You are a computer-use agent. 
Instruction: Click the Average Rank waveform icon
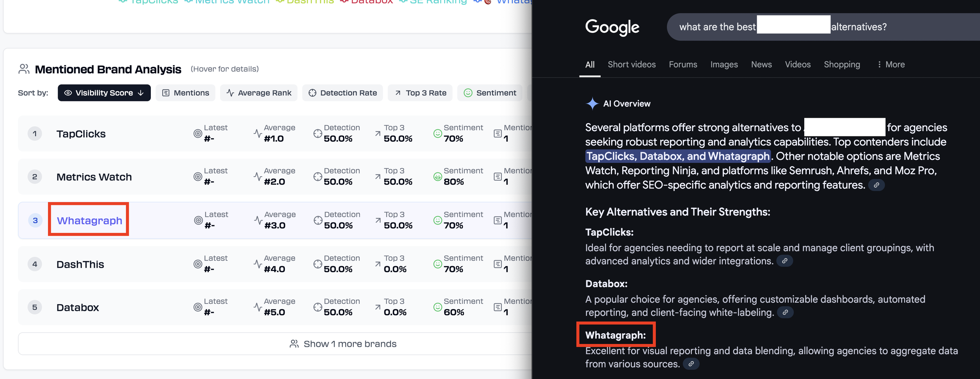(231, 92)
